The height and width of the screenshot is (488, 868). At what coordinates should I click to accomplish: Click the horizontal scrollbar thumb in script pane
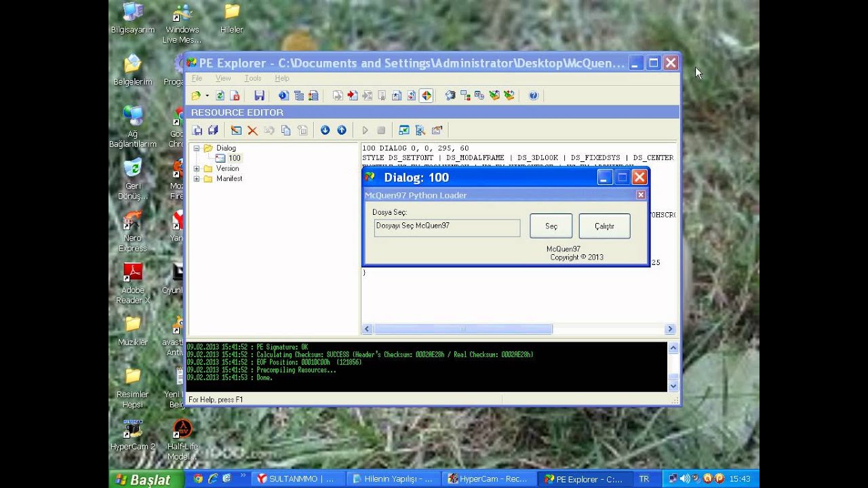point(462,329)
